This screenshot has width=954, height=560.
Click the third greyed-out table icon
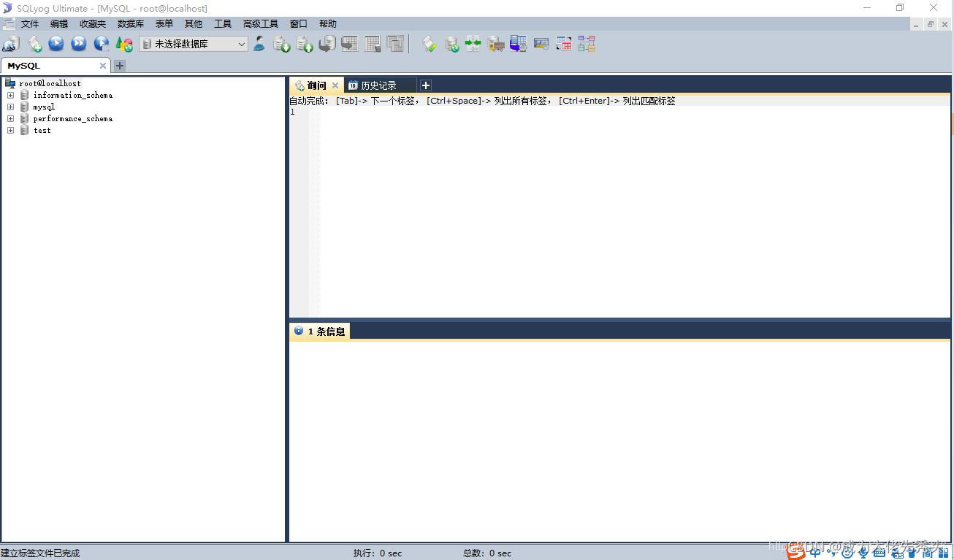(395, 44)
